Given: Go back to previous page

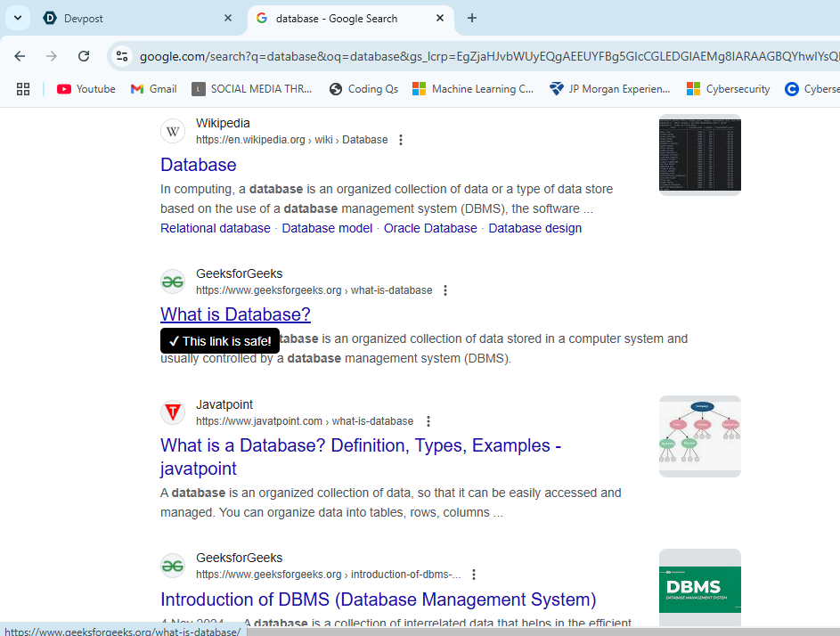Looking at the screenshot, I should pos(20,56).
